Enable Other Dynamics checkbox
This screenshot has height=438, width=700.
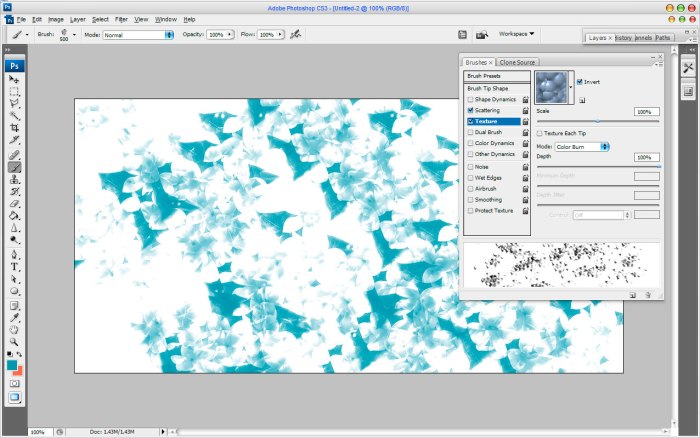click(x=470, y=154)
